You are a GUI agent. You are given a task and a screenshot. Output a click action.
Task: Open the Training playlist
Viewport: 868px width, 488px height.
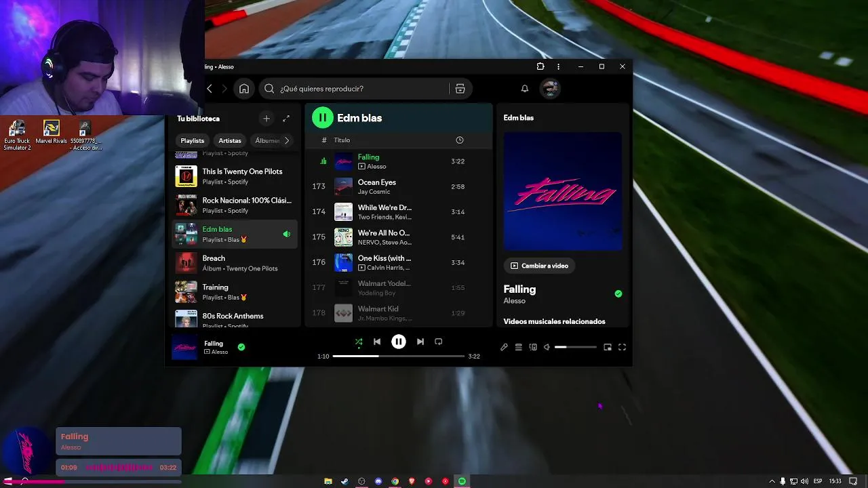235,291
